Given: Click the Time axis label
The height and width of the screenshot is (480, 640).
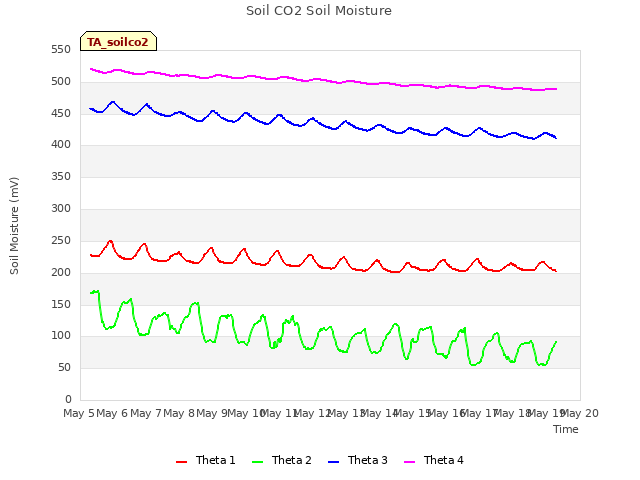Looking at the screenshot, I should pyautogui.click(x=566, y=429).
